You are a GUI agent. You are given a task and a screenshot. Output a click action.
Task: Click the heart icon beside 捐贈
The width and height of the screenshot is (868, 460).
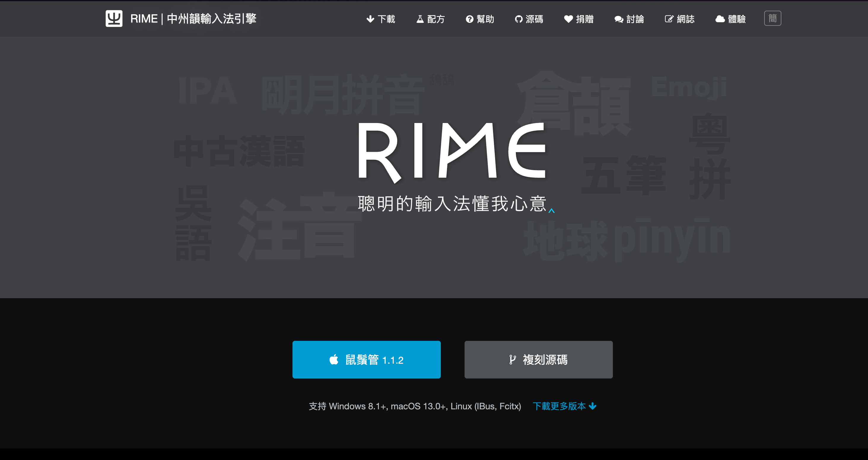568,19
